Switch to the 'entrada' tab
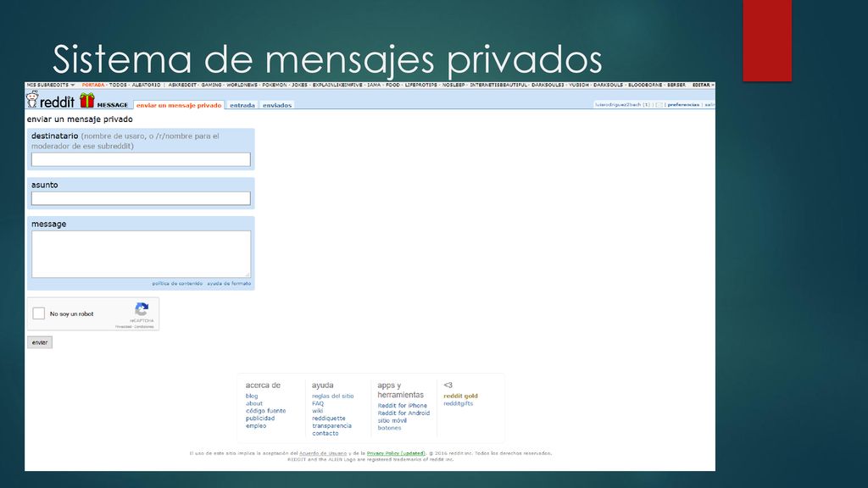868x488 pixels. [x=242, y=105]
